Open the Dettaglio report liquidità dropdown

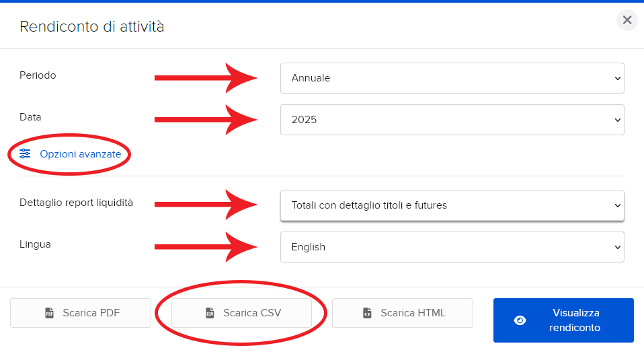point(452,205)
